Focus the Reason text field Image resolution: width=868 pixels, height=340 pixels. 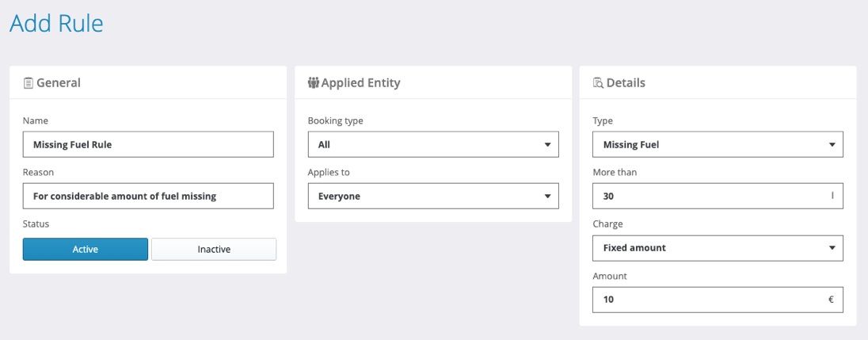point(148,196)
